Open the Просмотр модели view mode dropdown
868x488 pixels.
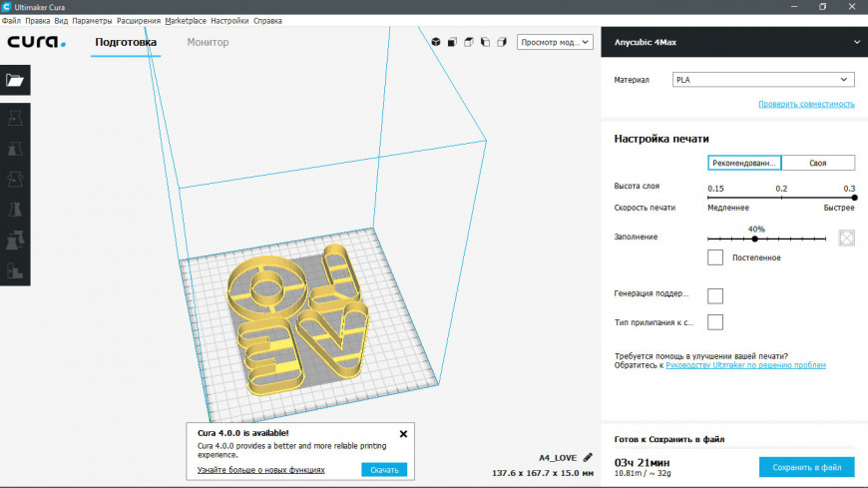555,43
